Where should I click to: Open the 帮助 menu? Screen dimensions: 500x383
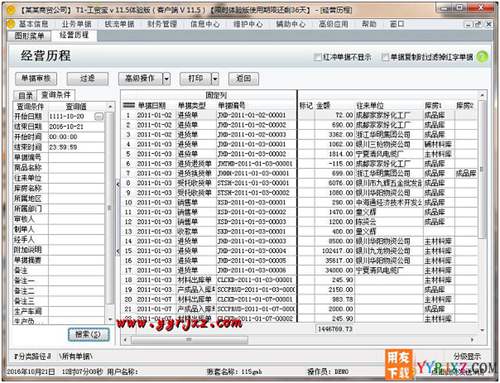coord(369,24)
